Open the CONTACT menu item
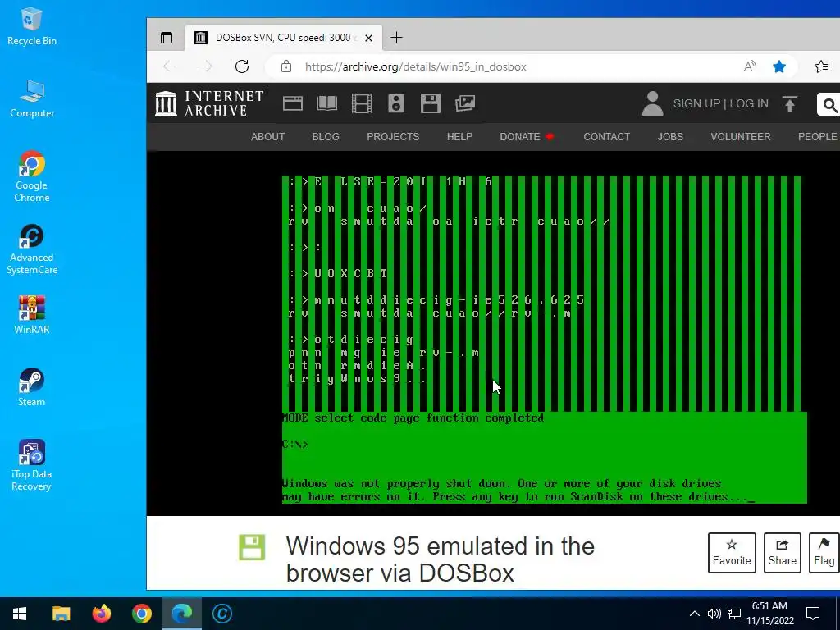 pyautogui.click(x=606, y=137)
